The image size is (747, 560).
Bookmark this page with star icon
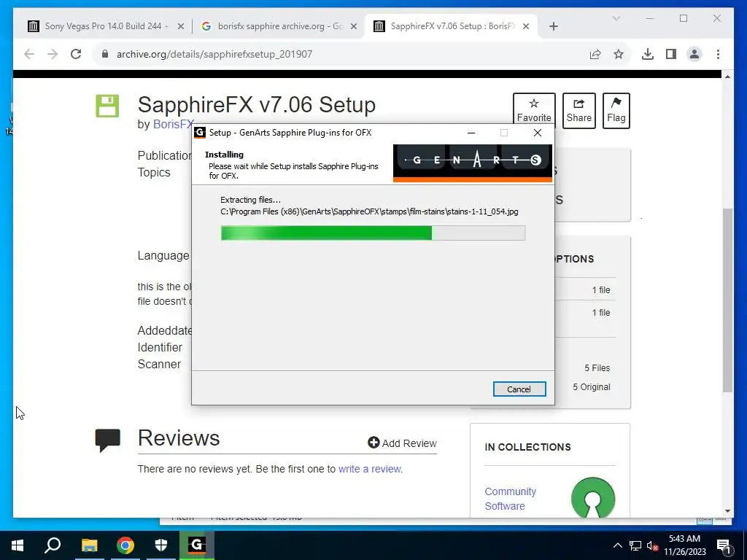619,54
